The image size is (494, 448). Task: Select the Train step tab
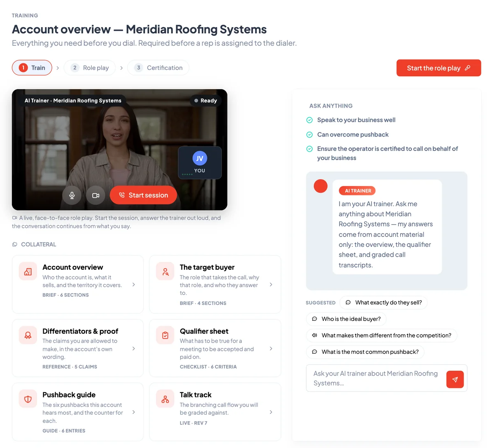click(x=32, y=68)
